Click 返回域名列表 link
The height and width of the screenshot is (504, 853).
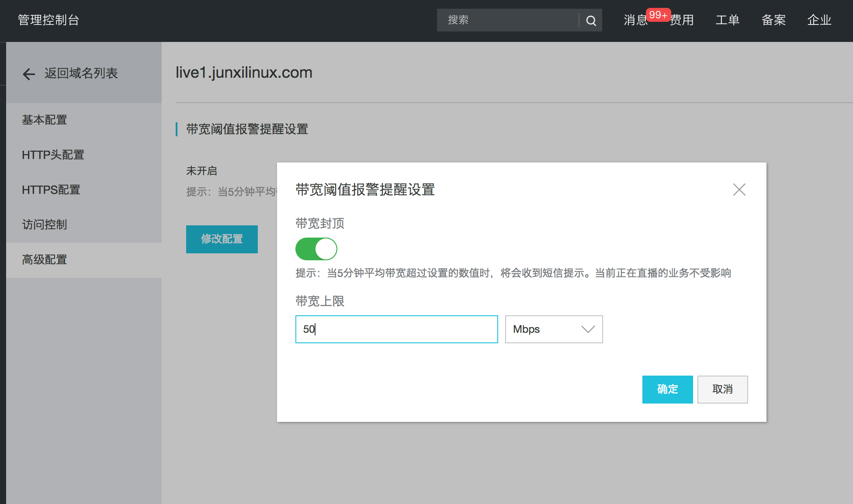81,73
